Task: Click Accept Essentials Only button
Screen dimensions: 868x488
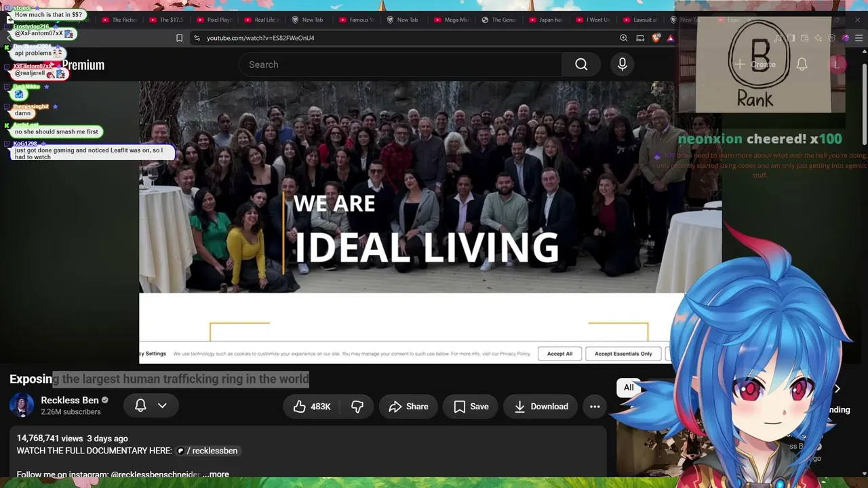Action: click(623, 354)
